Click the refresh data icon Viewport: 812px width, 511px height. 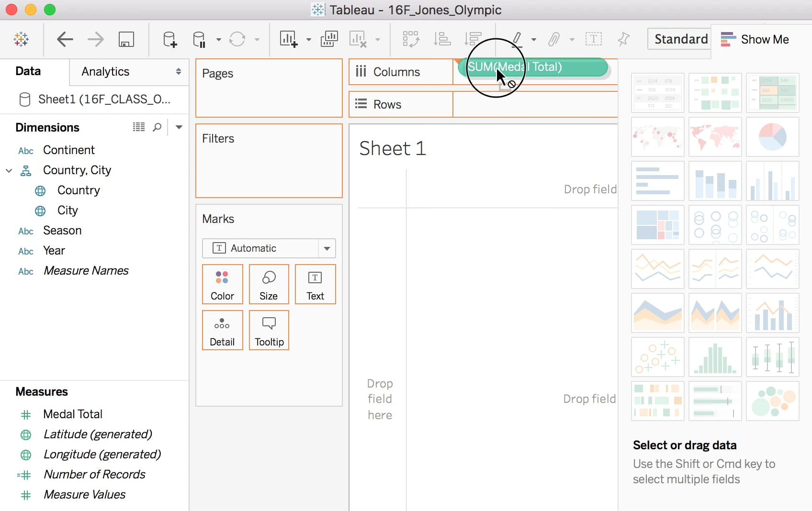pos(237,39)
